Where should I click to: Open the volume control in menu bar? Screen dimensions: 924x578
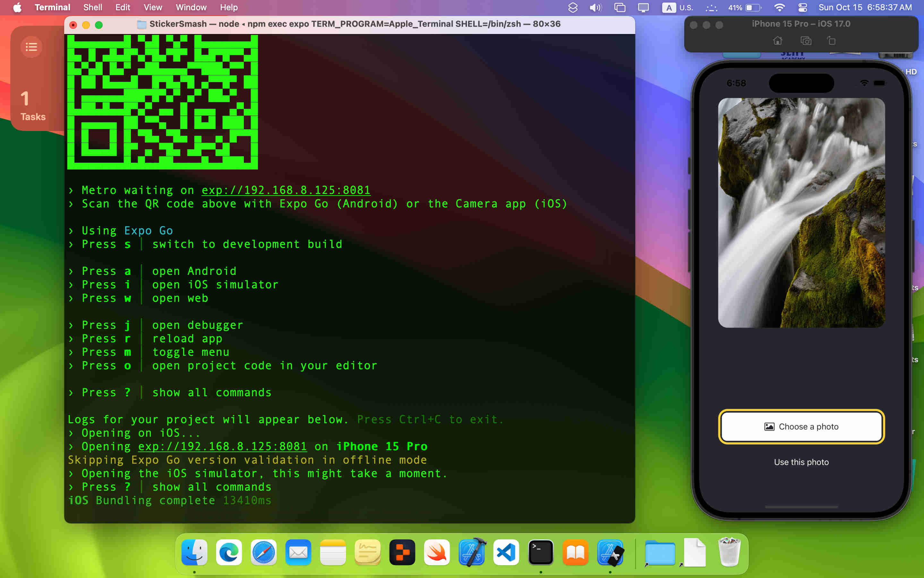pyautogui.click(x=595, y=7)
